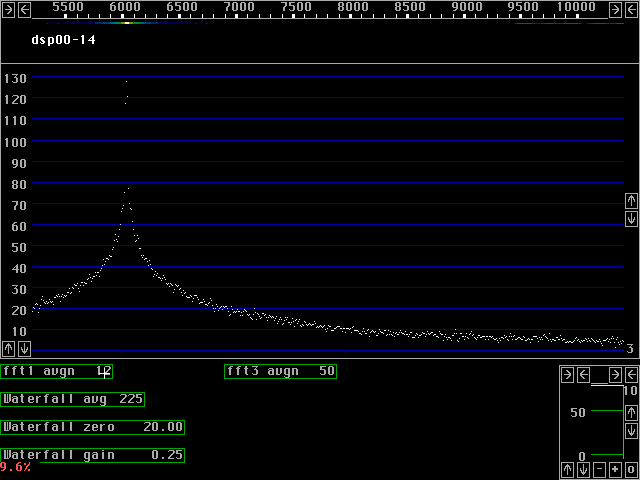The width and height of the screenshot is (640, 480).
Task: Click the up-arrow box on the right edge of the spectrum graph
Action: 631,200
